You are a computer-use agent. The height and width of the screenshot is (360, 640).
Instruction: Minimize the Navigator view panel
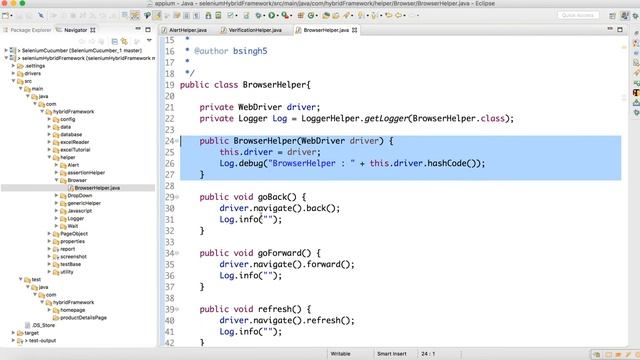(x=138, y=29)
